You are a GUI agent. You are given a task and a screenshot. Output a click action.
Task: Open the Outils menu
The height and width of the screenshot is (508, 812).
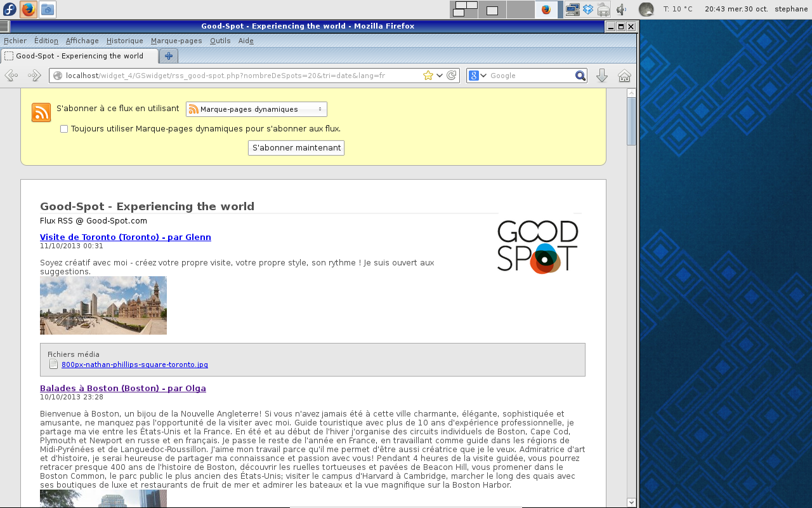pos(220,41)
